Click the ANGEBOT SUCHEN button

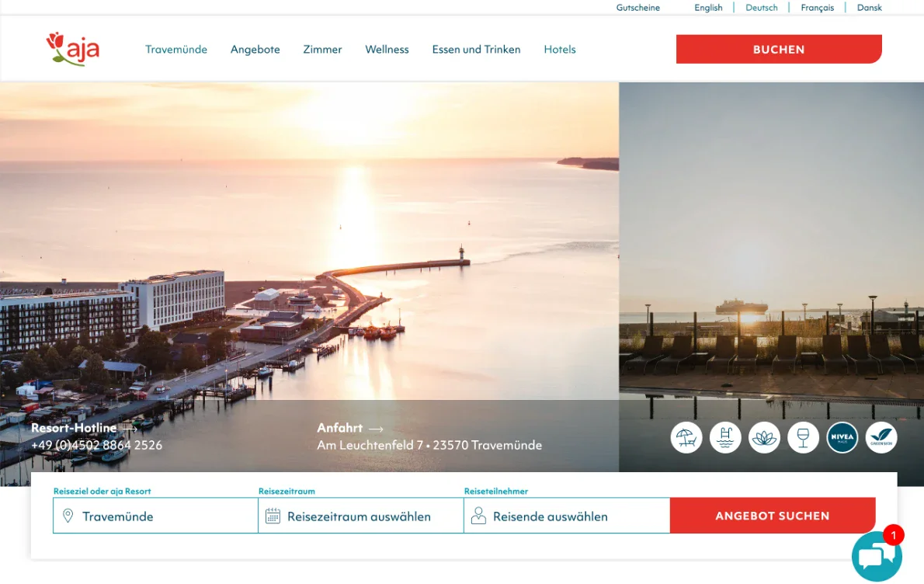click(773, 516)
